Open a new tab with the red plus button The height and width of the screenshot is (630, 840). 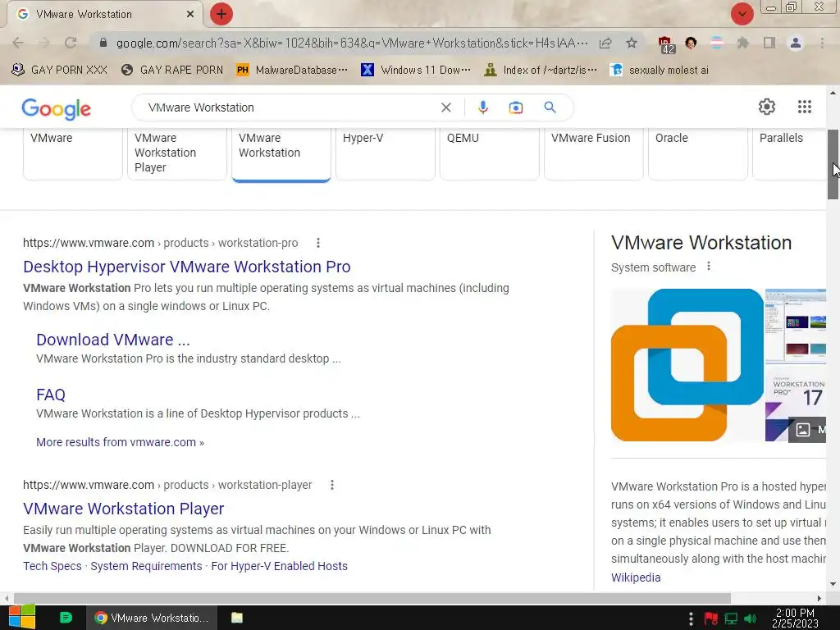point(221,14)
